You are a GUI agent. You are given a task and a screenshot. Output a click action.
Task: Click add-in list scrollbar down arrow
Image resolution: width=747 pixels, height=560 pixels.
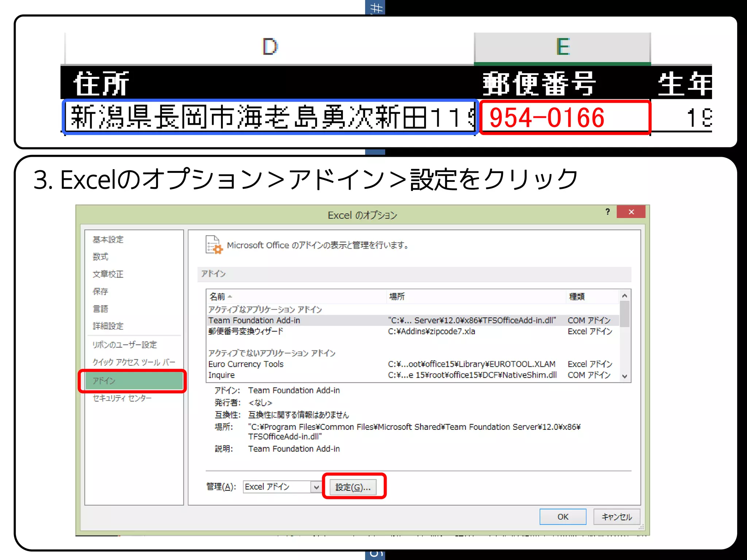click(625, 376)
